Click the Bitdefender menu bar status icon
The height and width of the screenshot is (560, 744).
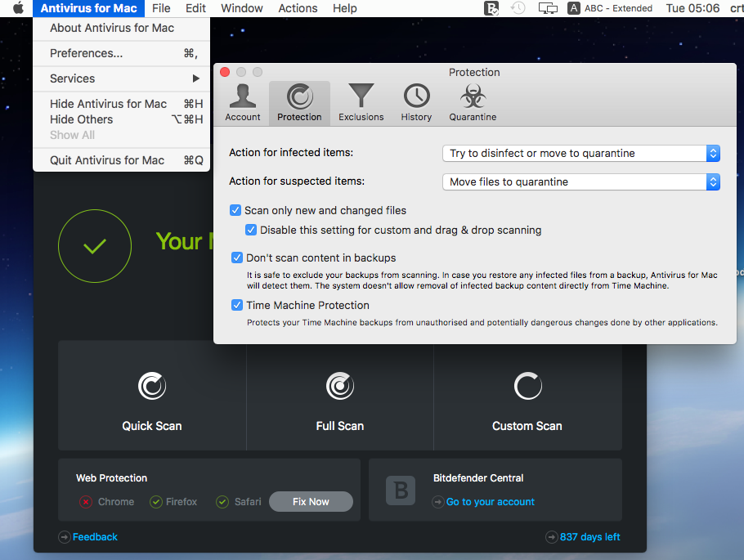(491, 8)
